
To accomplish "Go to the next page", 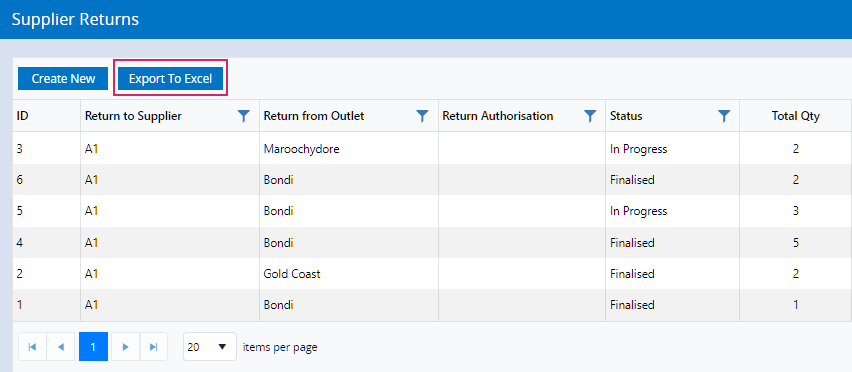I will tap(126, 346).
